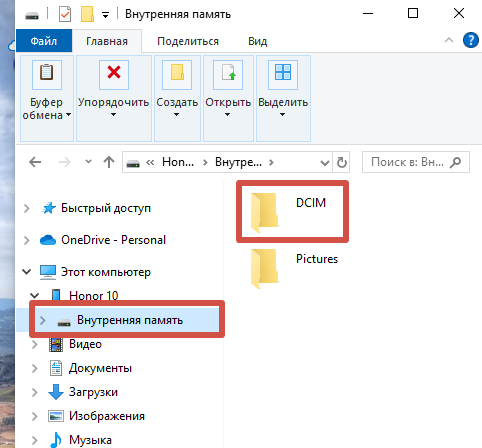Expand the Документы tree node
Viewport: 482px width, 448px height.
[34, 368]
